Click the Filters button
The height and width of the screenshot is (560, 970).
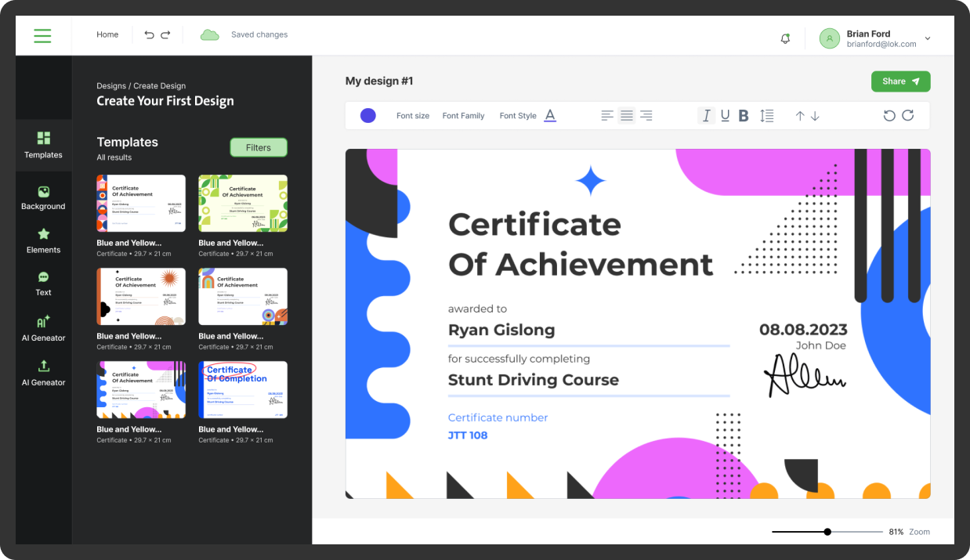[259, 147]
